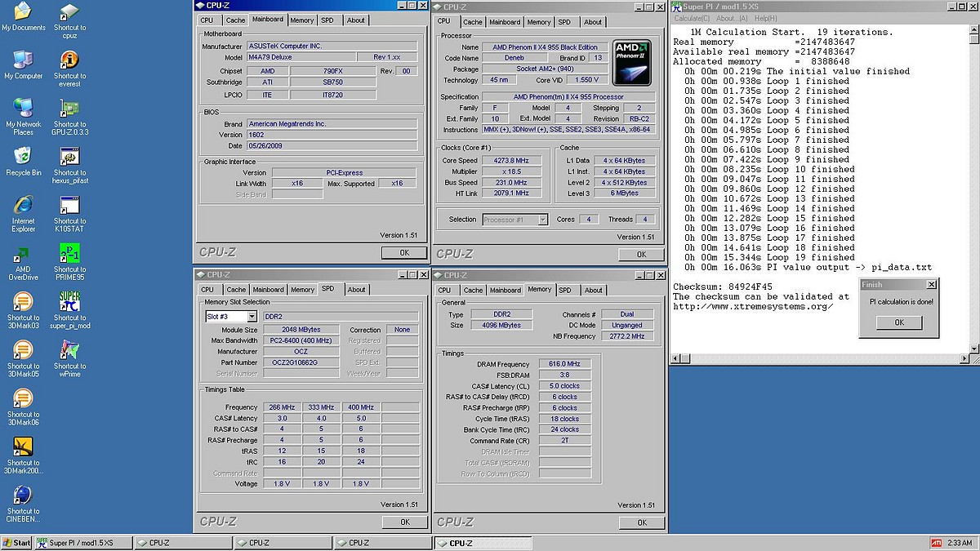Open About tab in CPU-Z Mainboard window

[356, 20]
